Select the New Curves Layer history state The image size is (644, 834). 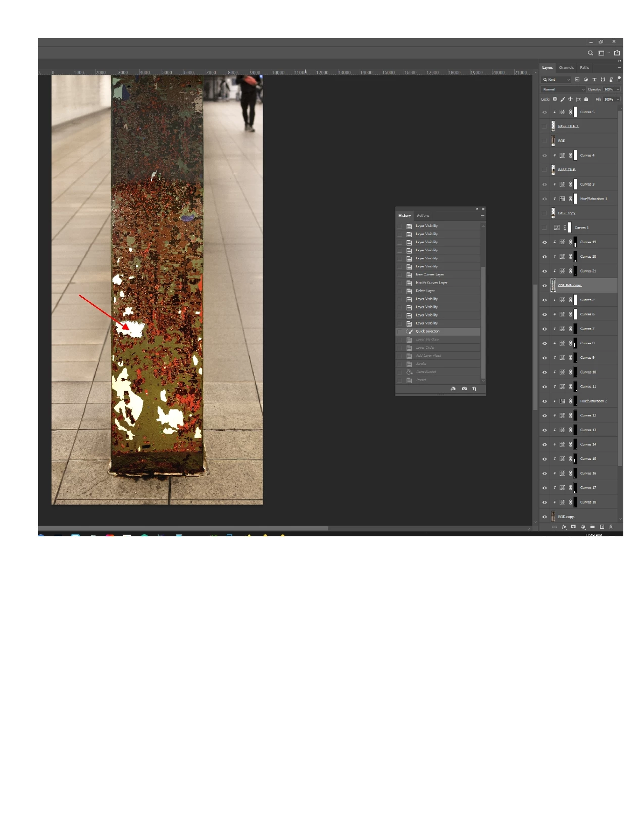coord(438,275)
